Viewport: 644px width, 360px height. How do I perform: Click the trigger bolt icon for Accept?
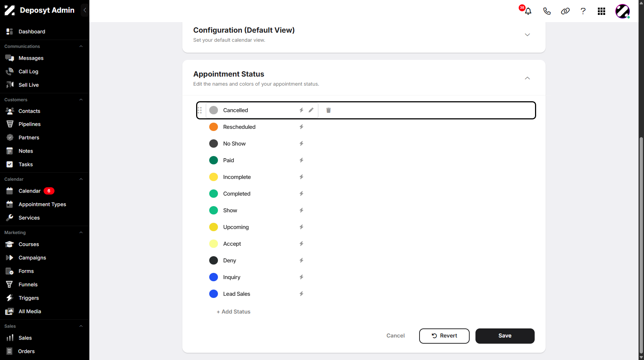(301, 244)
